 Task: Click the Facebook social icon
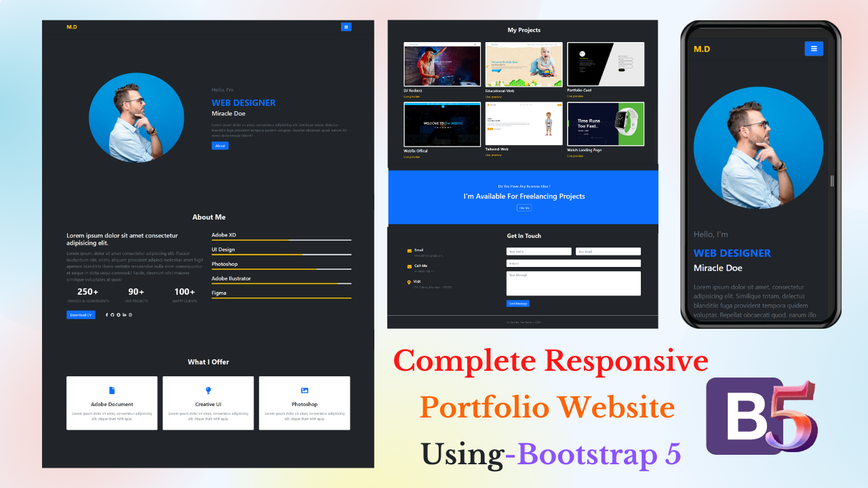(x=106, y=315)
